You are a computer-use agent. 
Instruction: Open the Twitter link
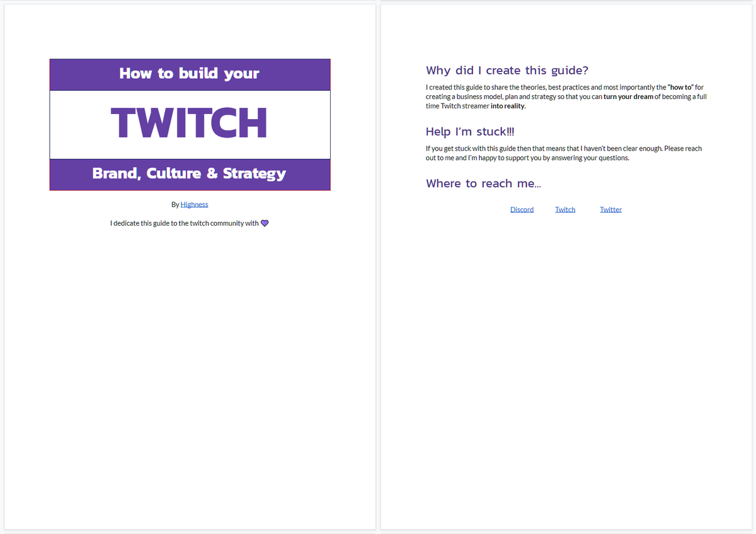point(610,209)
